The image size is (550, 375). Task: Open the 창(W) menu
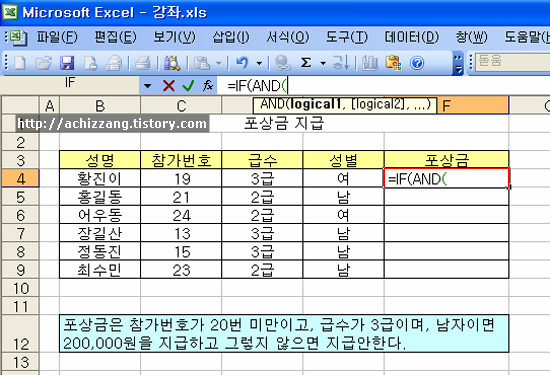click(x=471, y=37)
